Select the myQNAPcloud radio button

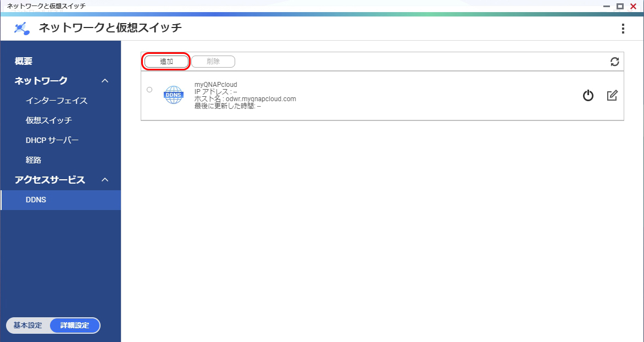149,90
